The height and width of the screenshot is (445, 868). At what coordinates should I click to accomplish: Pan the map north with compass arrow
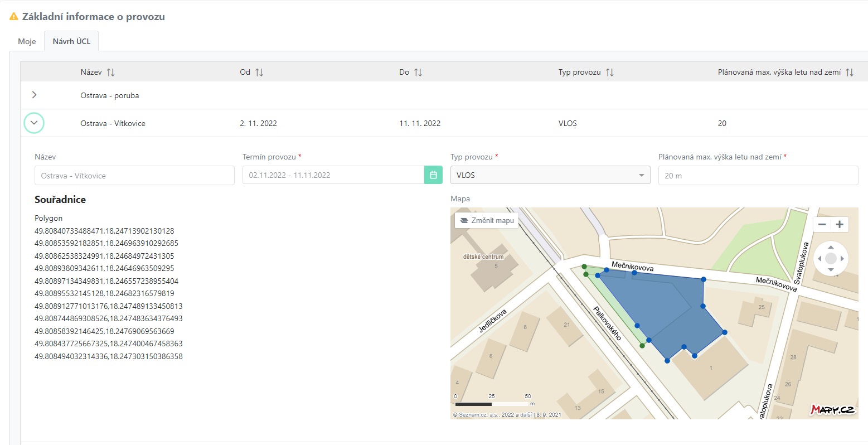(831, 247)
